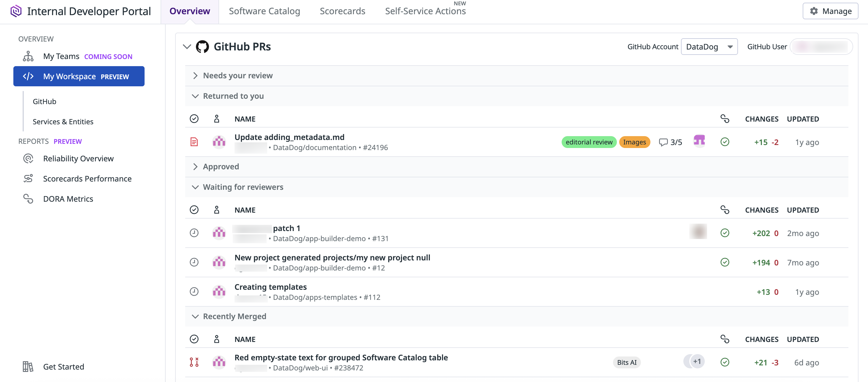Open the DORA Metrics report

(68, 199)
